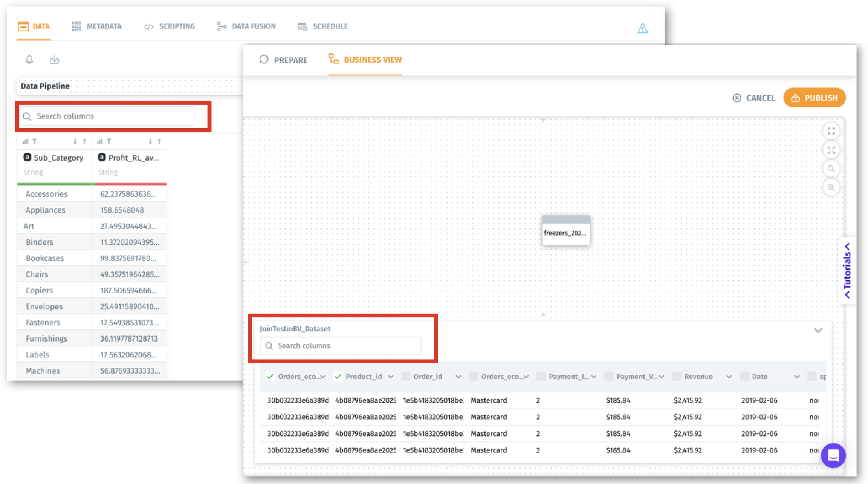Check the Order_id column checkbox
The height and width of the screenshot is (484, 868).
pos(406,376)
